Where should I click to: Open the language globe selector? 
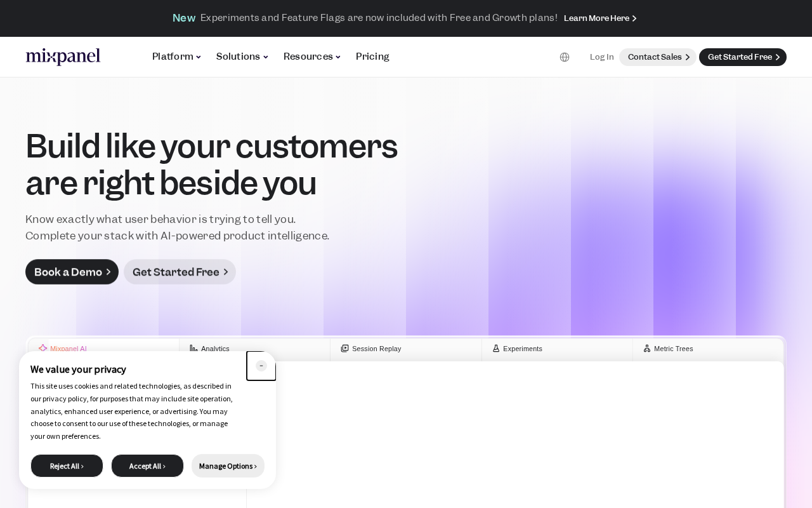pos(565,57)
